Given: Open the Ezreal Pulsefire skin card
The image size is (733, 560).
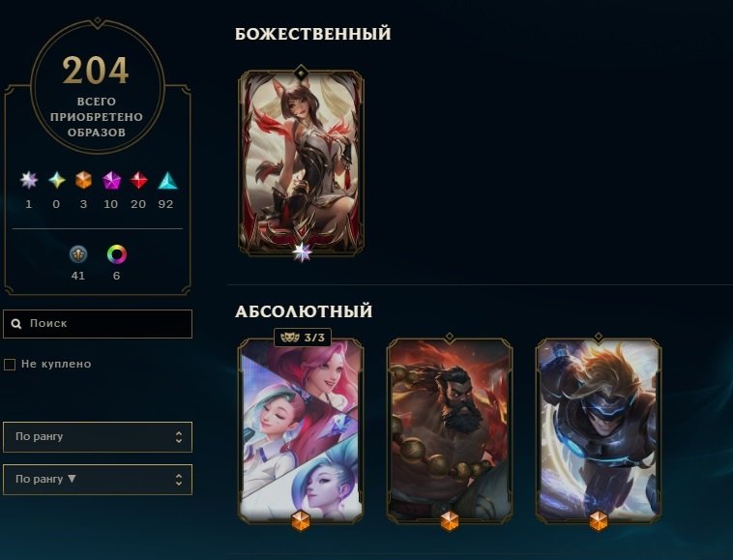Looking at the screenshot, I should tap(599, 430).
